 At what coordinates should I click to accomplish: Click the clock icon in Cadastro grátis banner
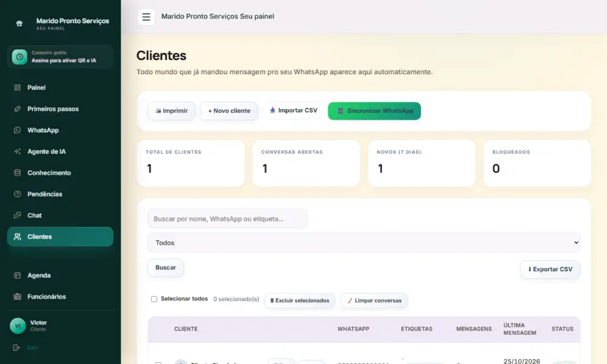point(19,57)
